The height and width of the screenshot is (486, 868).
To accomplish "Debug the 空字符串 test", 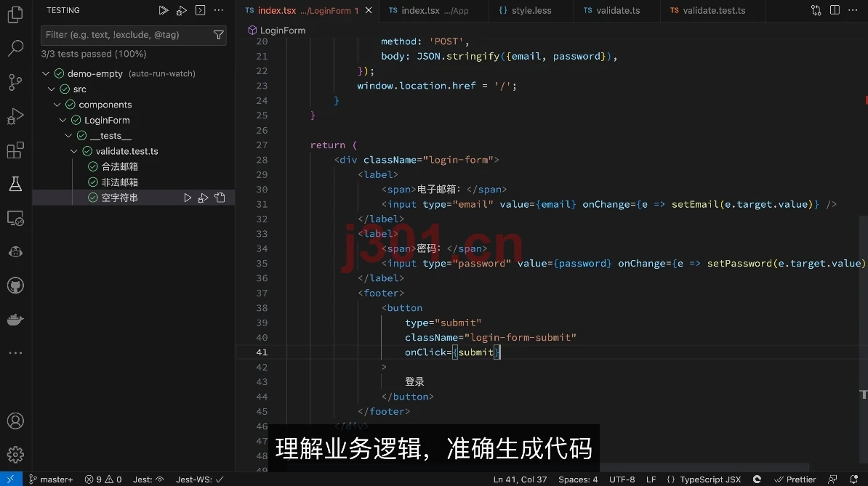I will 203,198.
